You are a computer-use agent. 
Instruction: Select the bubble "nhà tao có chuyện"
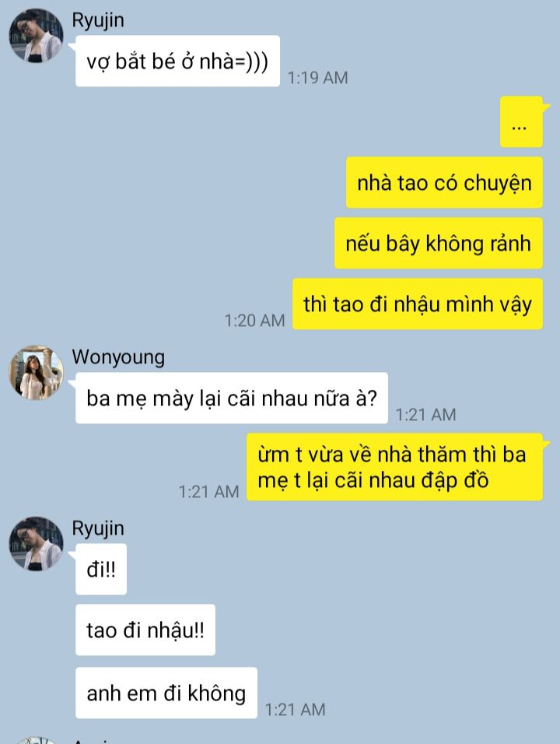pos(444,183)
